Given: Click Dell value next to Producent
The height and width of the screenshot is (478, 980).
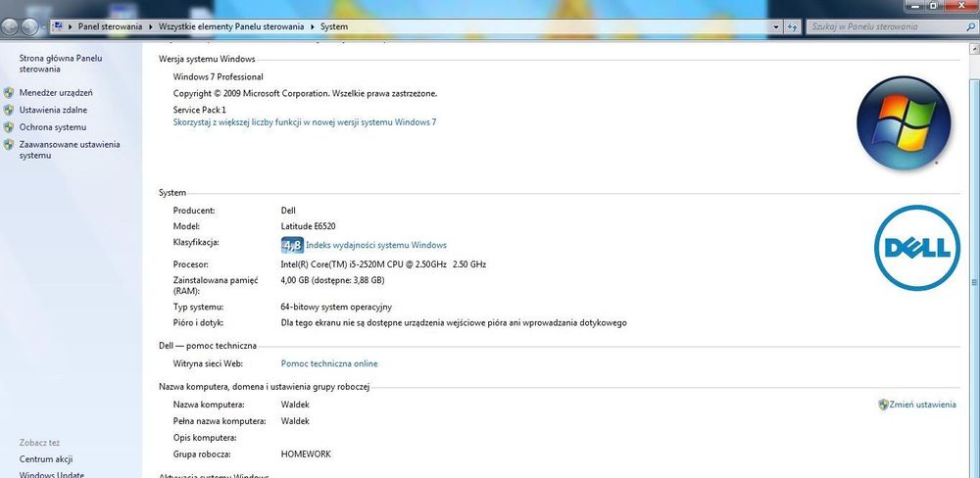Looking at the screenshot, I should [288, 211].
